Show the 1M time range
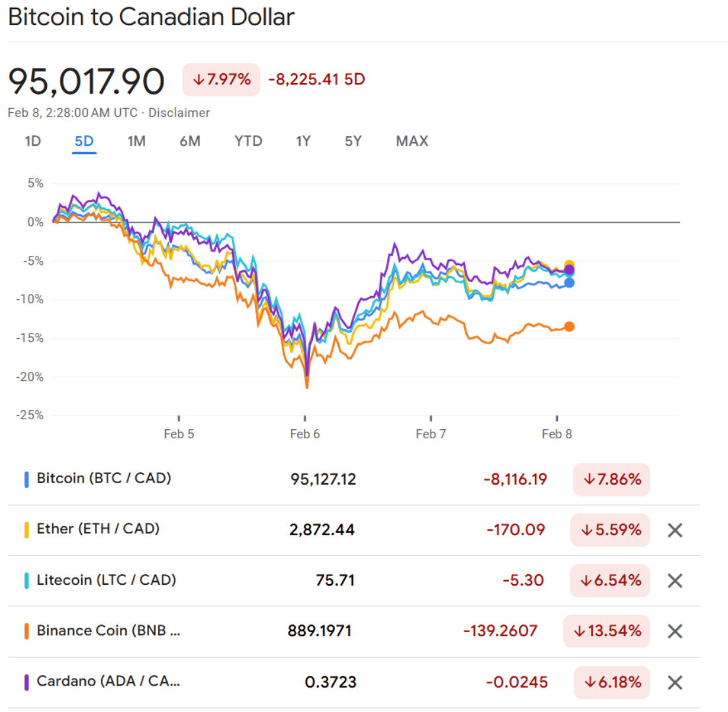 (x=136, y=141)
